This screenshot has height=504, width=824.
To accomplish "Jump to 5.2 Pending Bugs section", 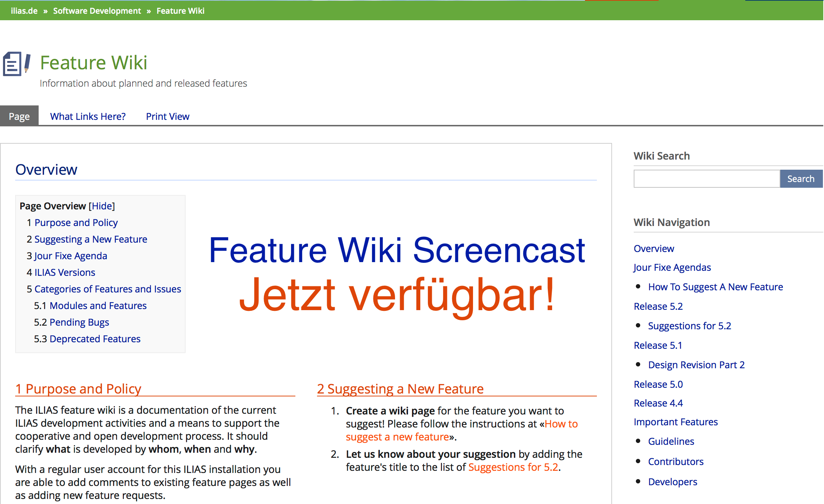I will (x=79, y=322).
